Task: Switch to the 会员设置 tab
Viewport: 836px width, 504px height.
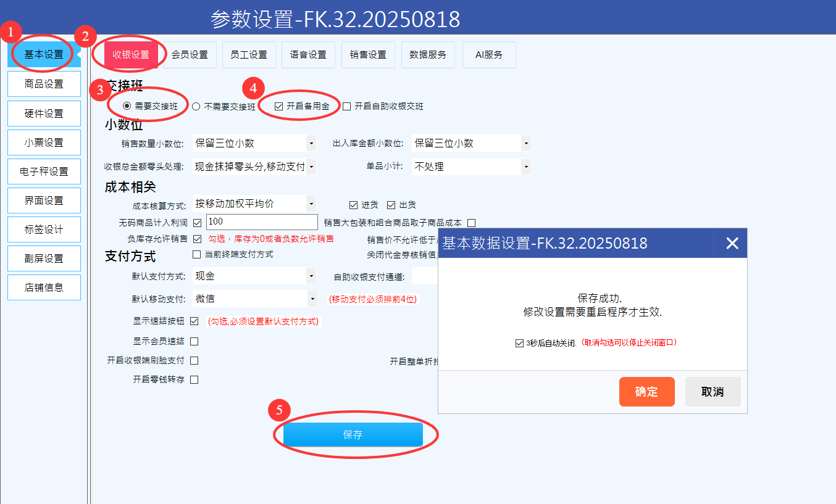Action: [190, 55]
